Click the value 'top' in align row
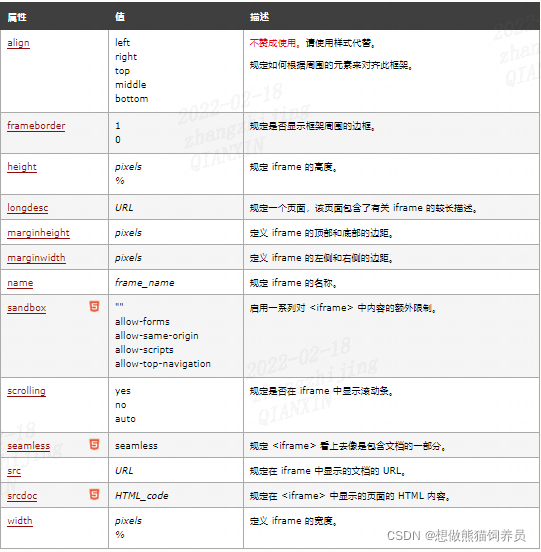Image resolution: width=541 pixels, height=552 pixels. coord(122,71)
